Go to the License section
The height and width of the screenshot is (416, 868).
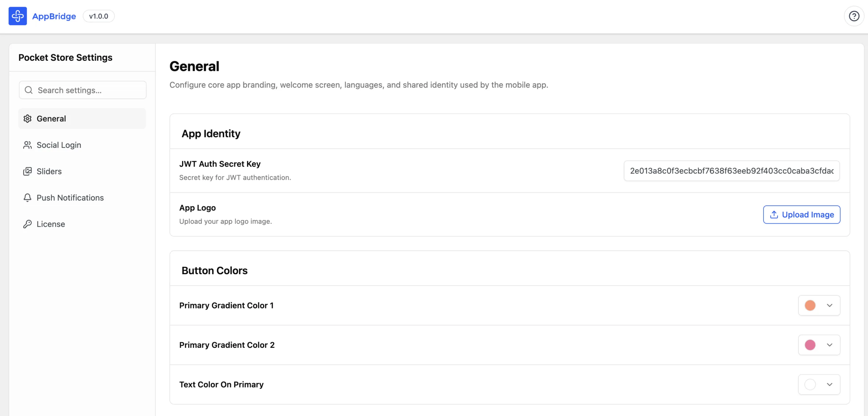(82, 224)
